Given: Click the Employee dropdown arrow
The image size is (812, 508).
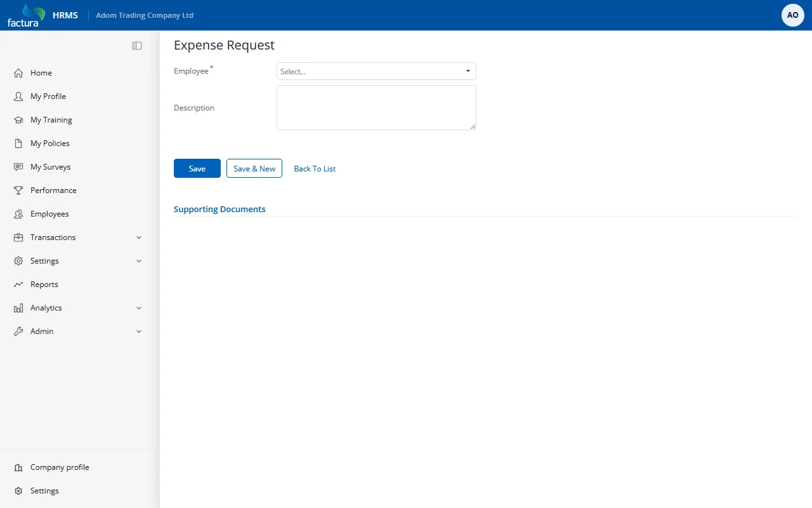Looking at the screenshot, I should (x=468, y=71).
